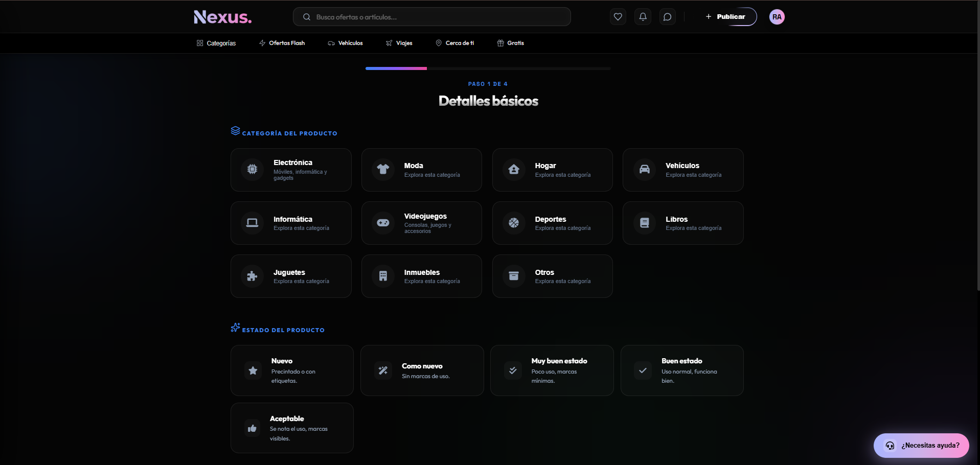980x465 pixels.
Task: Click the page vertical scrollbar
Action: tap(977, 146)
